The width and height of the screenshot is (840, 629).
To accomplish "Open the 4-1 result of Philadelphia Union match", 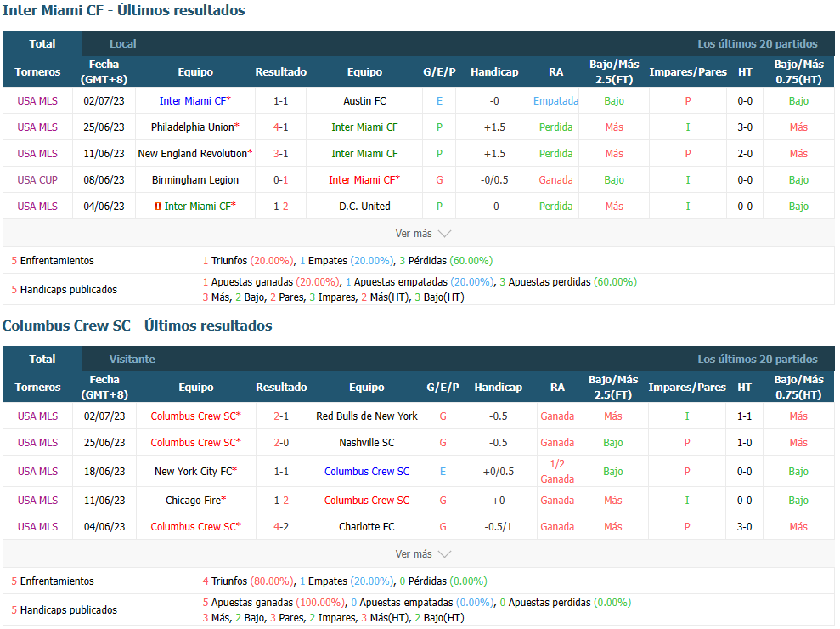I will [x=281, y=127].
